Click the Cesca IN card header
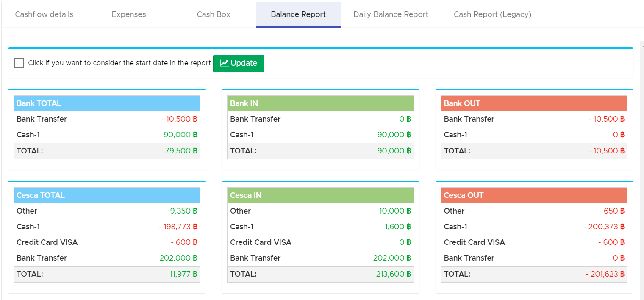The image size is (644, 300). 320,195
